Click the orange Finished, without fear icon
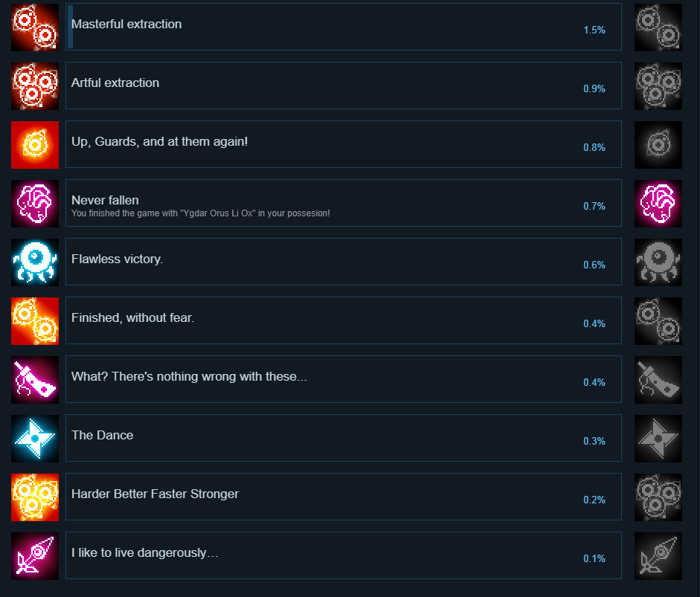This screenshot has width=700, height=597. [x=35, y=321]
